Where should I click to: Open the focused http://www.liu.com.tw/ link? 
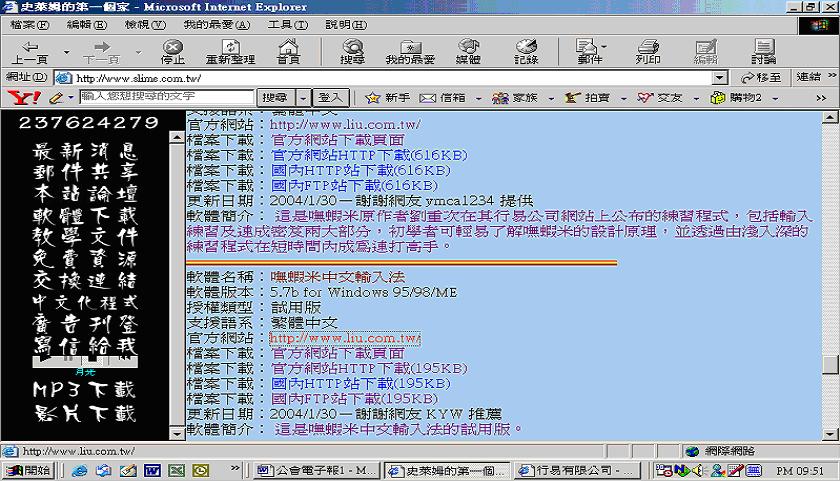pos(345,338)
